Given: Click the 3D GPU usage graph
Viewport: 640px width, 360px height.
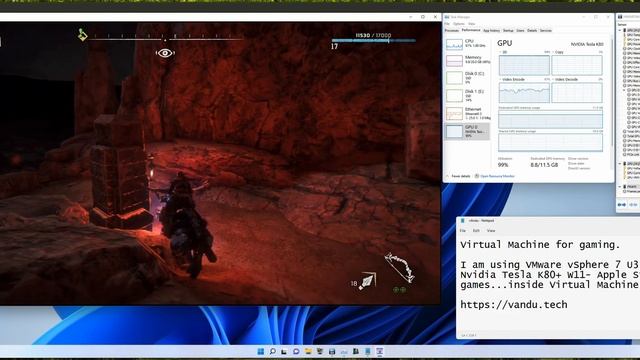Looking at the screenshot, I should coord(524,65).
